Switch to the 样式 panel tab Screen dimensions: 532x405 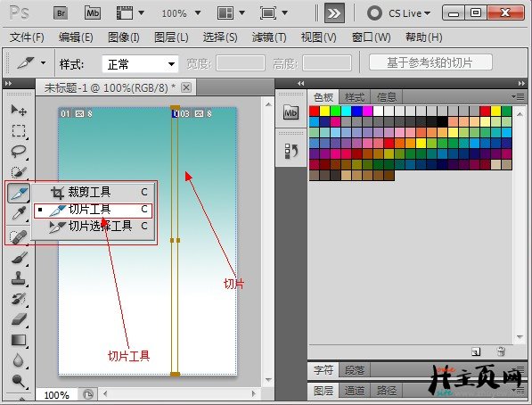coord(355,97)
